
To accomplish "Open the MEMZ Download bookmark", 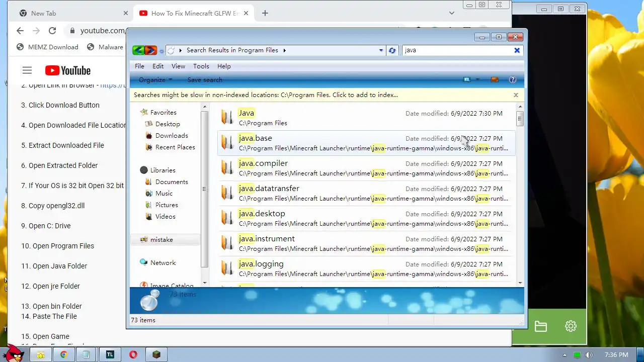I will point(47,47).
